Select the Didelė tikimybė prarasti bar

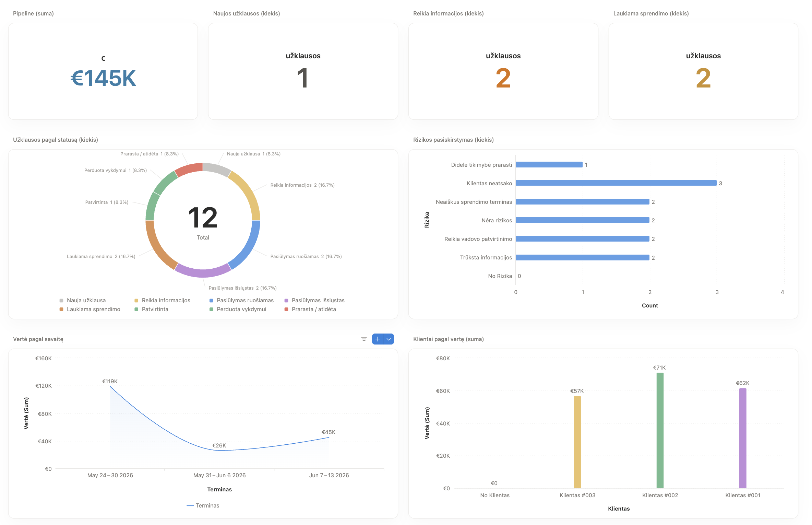pyautogui.click(x=549, y=165)
